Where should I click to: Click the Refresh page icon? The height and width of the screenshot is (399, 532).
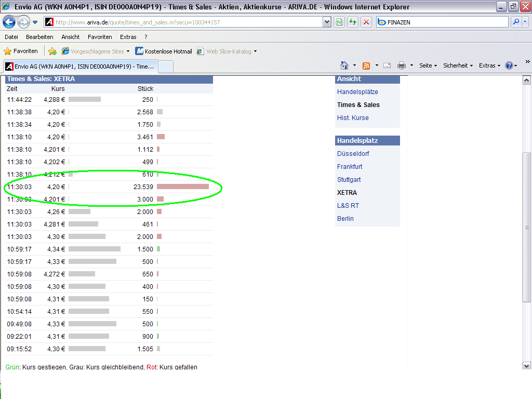pos(353,22)
